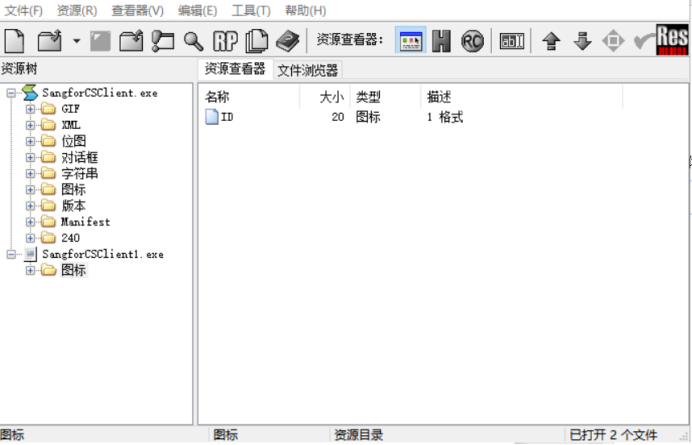Select the XML folder label
The image size is (692, 445).
(71, 125)
